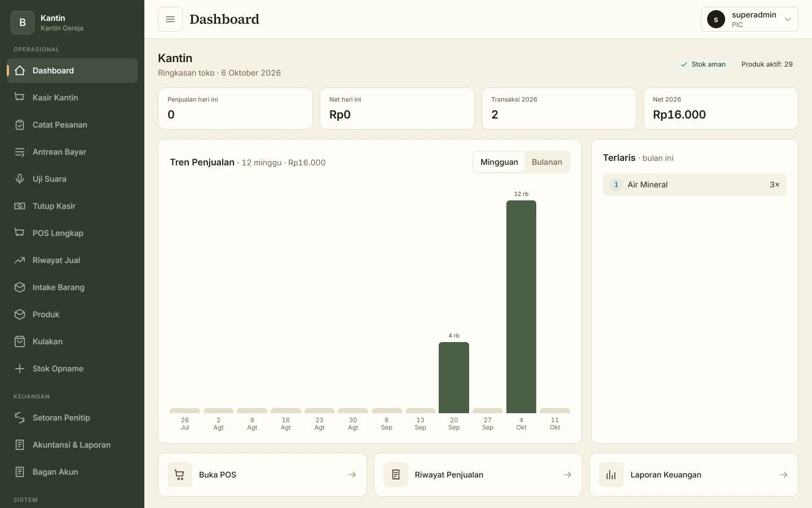Click the Kantin store logo letter B

(x=23, y=23)
